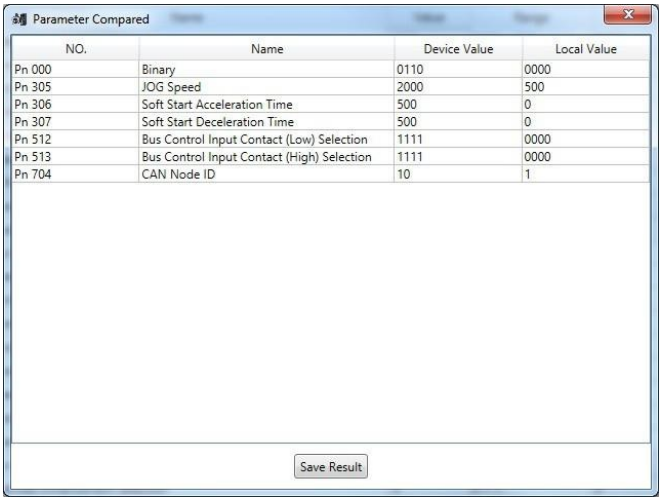Screen dimensions: 660x500
Task: Click local value 500 for Pn 305
Action: (534, 87)
